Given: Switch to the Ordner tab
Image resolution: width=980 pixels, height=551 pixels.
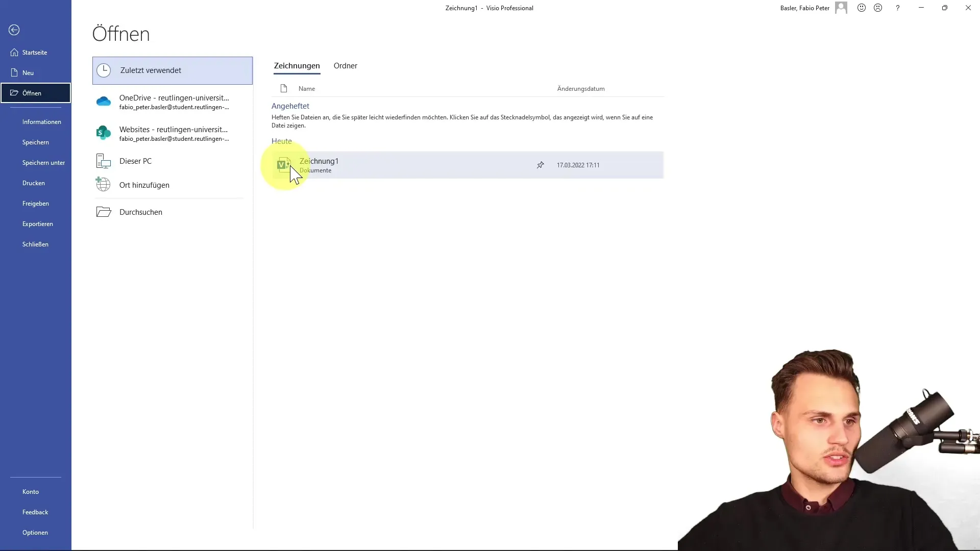Looking at the screenshot, I should 345,65.
